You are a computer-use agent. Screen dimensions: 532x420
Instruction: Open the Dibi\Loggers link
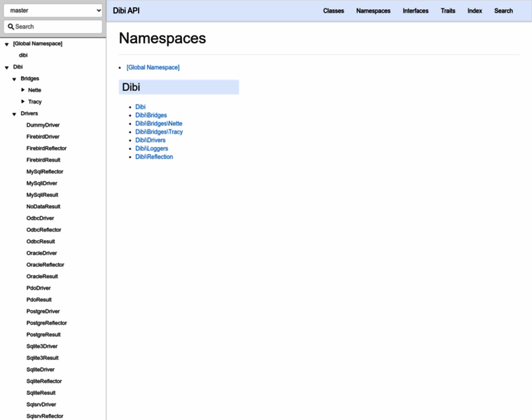[x=152, y=148]
